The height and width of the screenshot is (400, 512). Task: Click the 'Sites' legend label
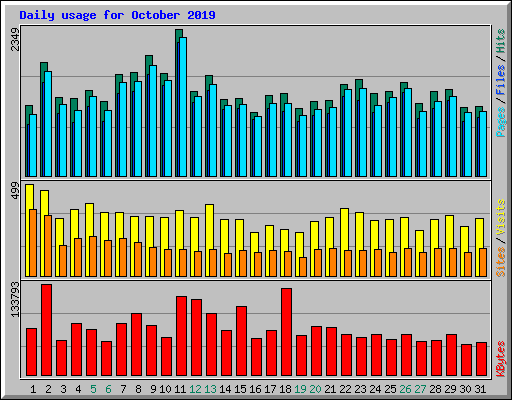click(x=501, y=262)
